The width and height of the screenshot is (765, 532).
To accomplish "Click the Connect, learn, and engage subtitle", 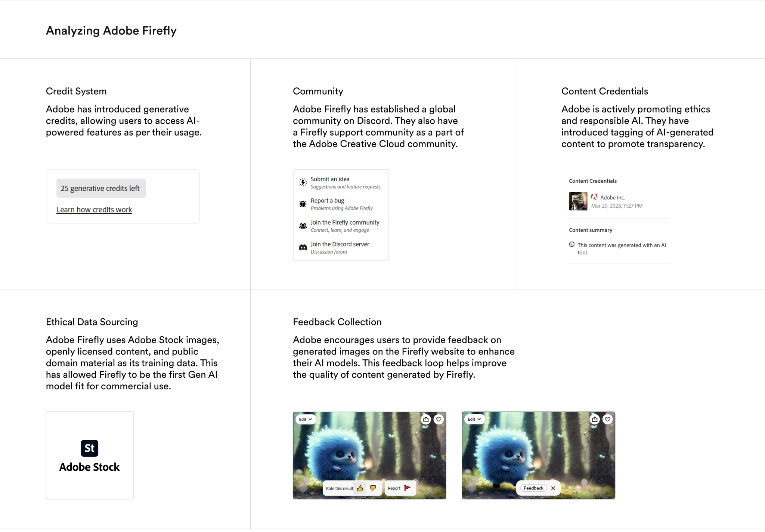I will coord(340,230).
